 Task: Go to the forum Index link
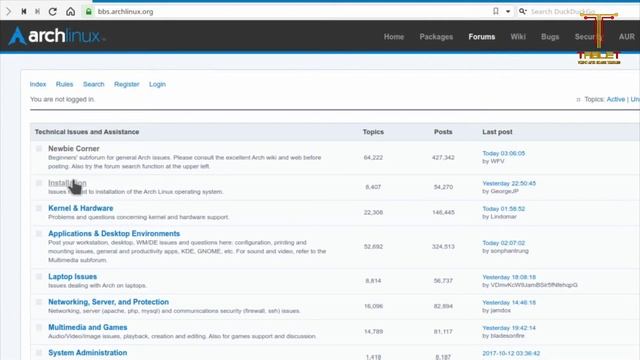pos(38,84)
